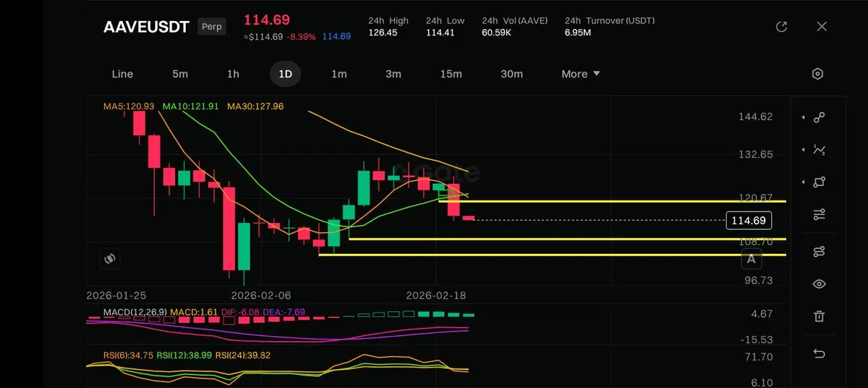
Task: Close the chart view
Action: click(822, 27)
